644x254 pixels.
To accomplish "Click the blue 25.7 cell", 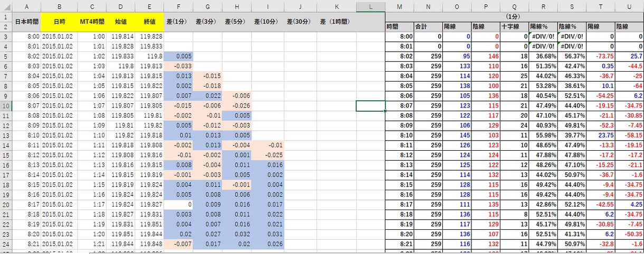I will (629, 55).
